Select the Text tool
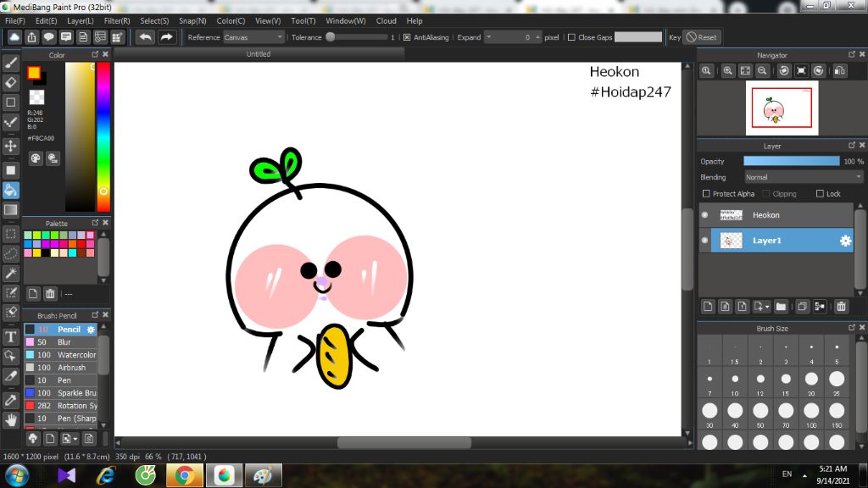The width and height of the screenshot is (868, 488). [x=10, y=336]
